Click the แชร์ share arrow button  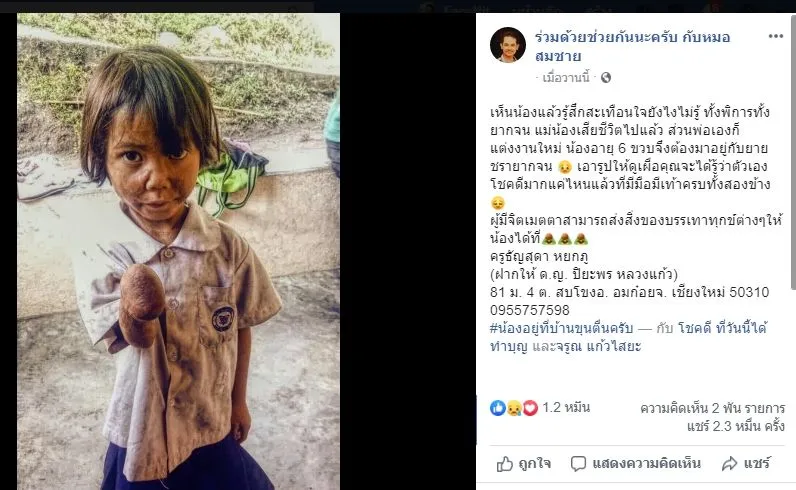point(746,464)
